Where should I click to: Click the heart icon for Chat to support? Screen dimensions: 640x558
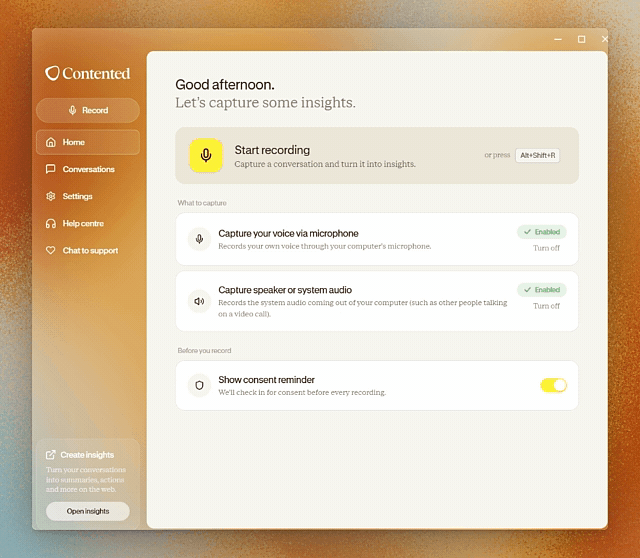click(51, 250)
